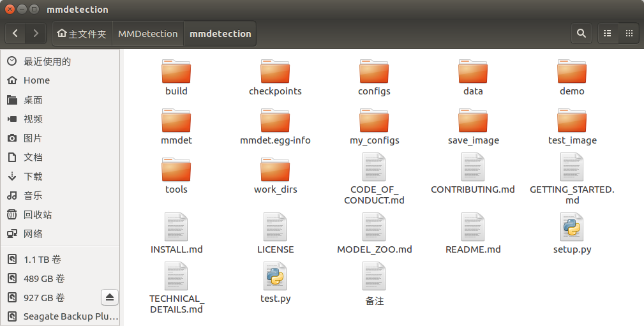Screen dimensions: 644x326
Task: Select the CONTRIBUTING.md file
Action: tap(473, 174)
